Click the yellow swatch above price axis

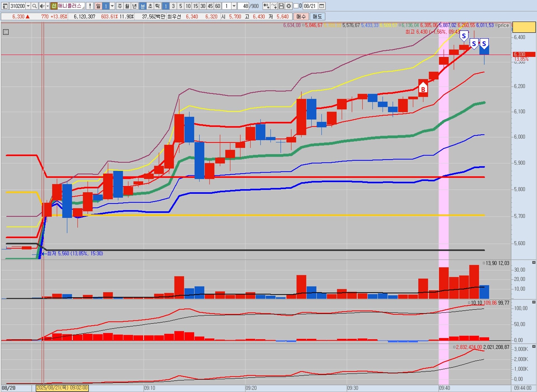click(x=524, y=27)
